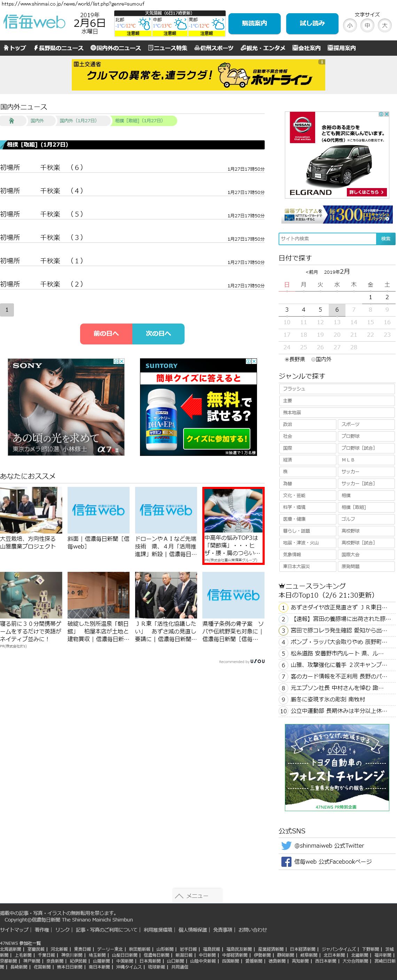Go to previous month via <前月
Viewport: 397px width, 980px height.
(311, 272)
